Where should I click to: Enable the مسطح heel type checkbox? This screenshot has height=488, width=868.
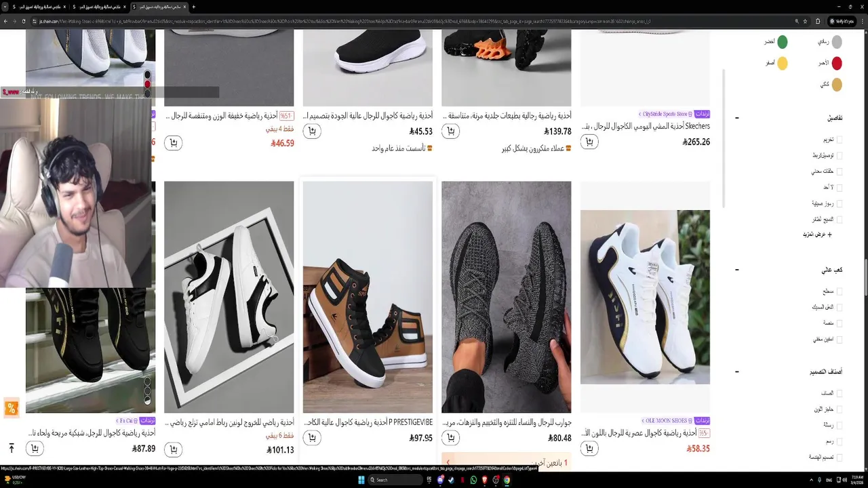(840, 291)
